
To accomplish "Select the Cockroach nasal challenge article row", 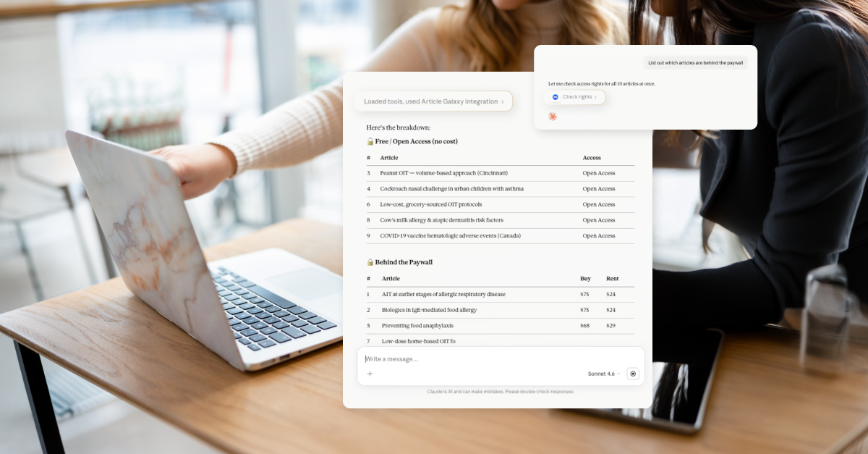I will click(x=501, y=189).
